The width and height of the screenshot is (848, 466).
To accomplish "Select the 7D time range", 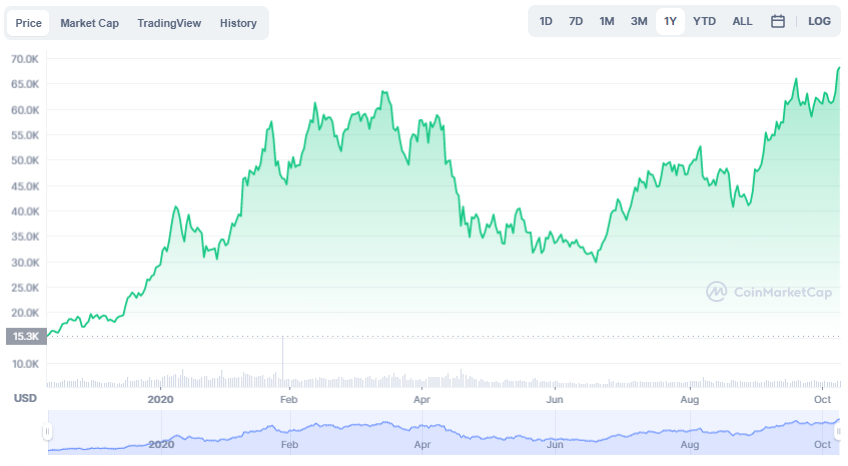I will [575, 22].
